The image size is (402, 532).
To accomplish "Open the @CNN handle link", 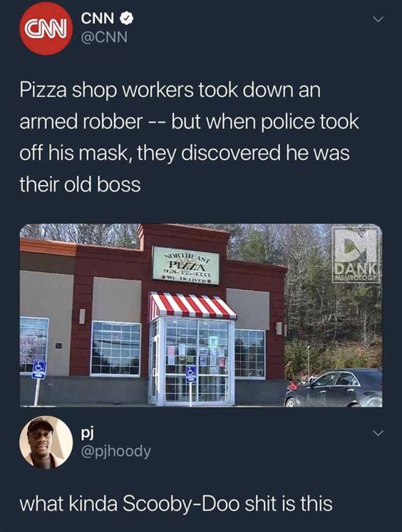I will pyautogui.click(x=104, y=37).
